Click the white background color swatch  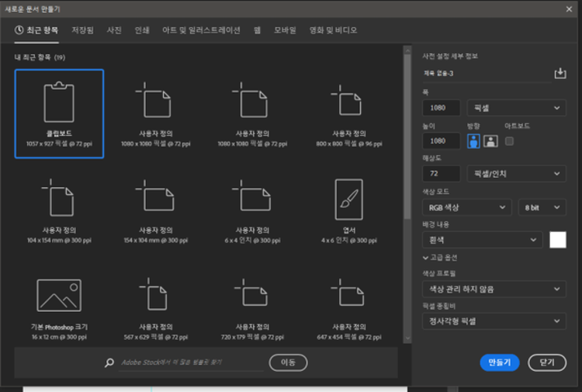tap(558, 240)
